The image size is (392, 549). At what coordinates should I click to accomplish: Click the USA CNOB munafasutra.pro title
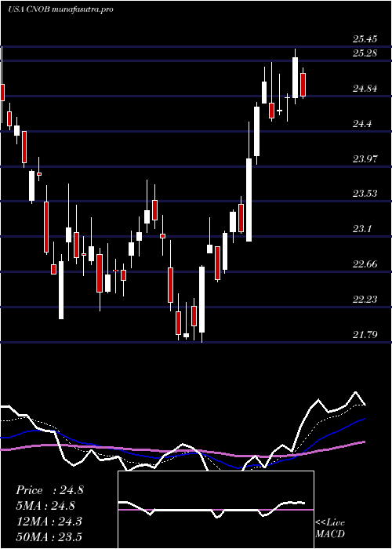pyautogui.click(x=60, y=9)
